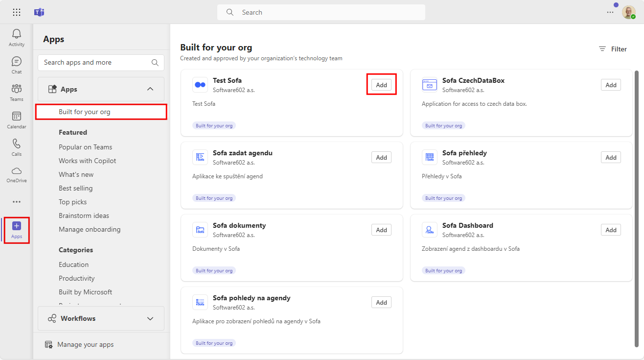Viewport: 644px width, 360px height.
Task: Add Sofa pohledy na agendy app
Action: 381,302
